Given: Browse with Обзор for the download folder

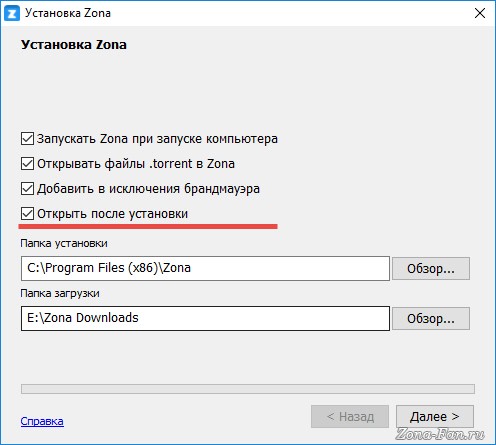Looking at the screenshot, I should pyautogui.click(x=431, y=318).
